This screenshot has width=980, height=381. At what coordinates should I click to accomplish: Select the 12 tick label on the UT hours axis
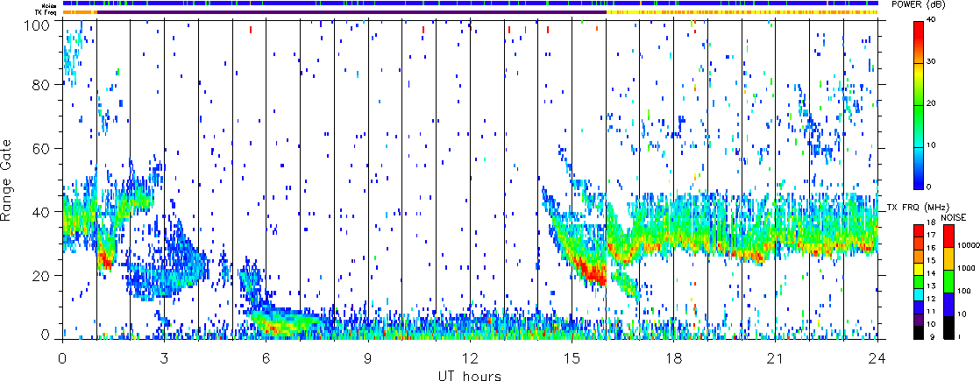(470, 359)
